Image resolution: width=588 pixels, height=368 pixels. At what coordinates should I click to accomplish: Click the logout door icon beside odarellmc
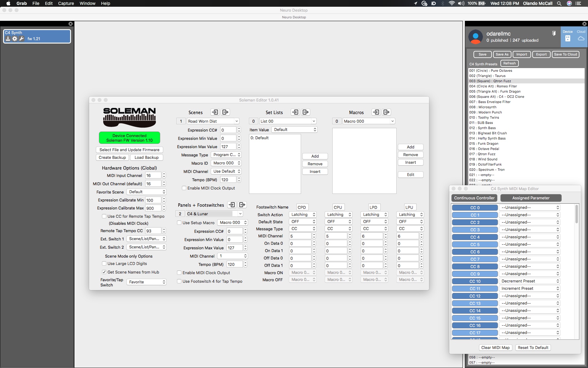554,33
